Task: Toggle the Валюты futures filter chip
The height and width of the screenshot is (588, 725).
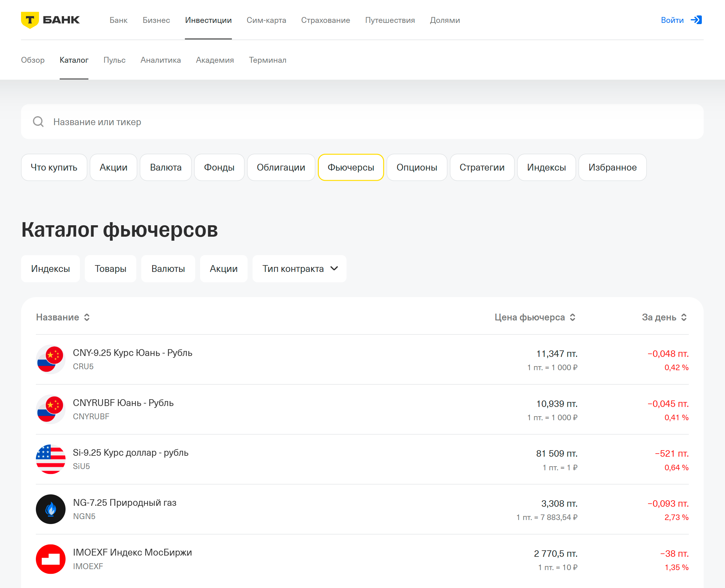Action: 168,269
